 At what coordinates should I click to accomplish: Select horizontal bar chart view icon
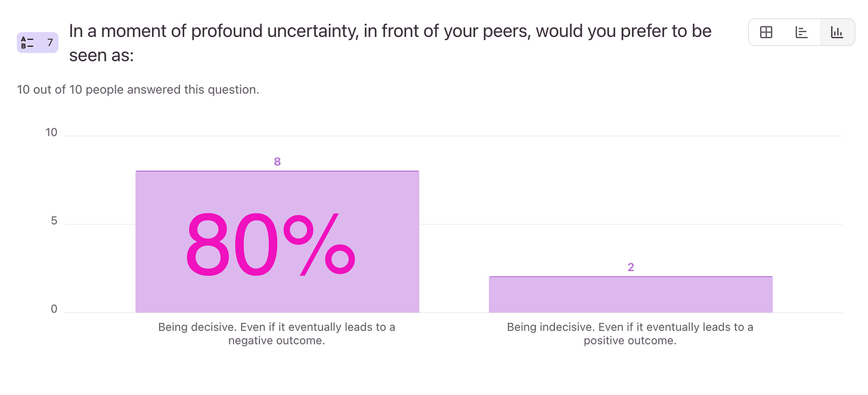click(x=802, y=32)
